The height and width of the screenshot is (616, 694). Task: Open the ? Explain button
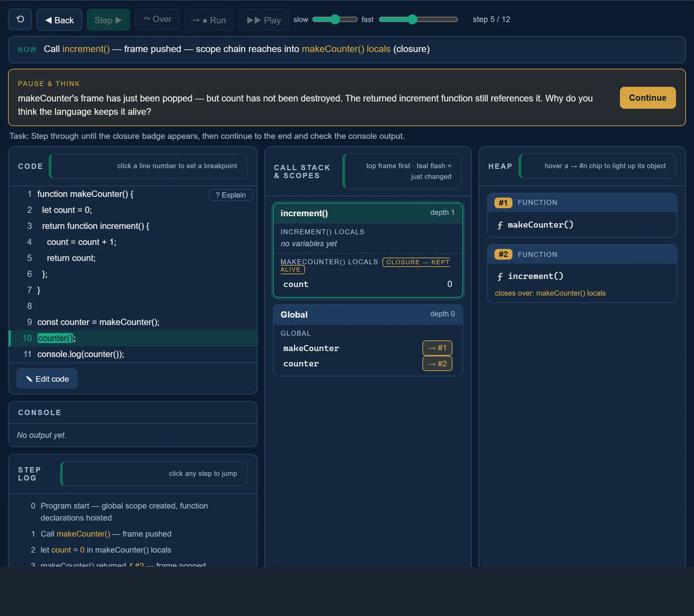231,195
